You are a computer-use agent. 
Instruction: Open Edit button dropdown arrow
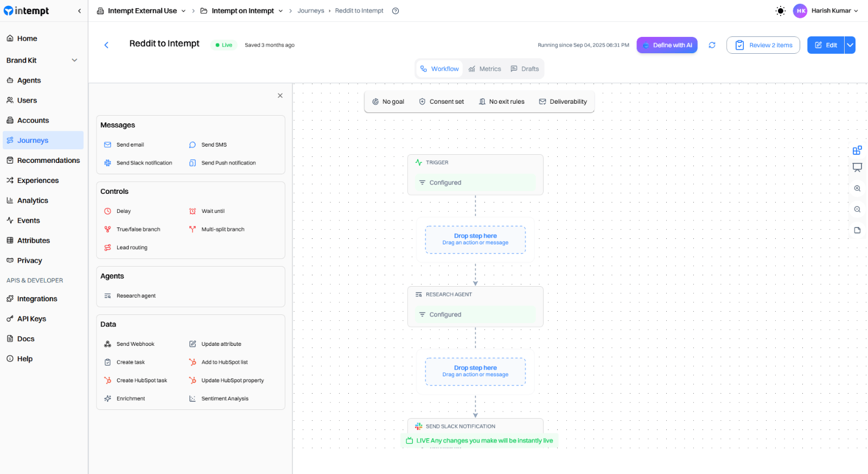point(850,45)
